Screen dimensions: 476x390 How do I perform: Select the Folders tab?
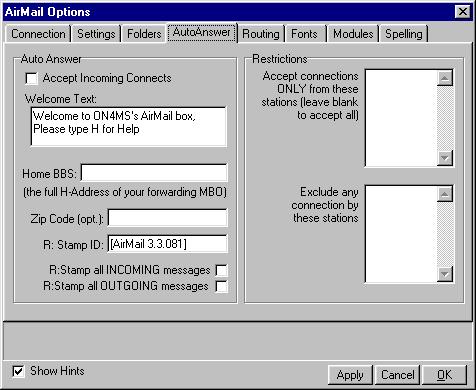[x=144, y=34]
